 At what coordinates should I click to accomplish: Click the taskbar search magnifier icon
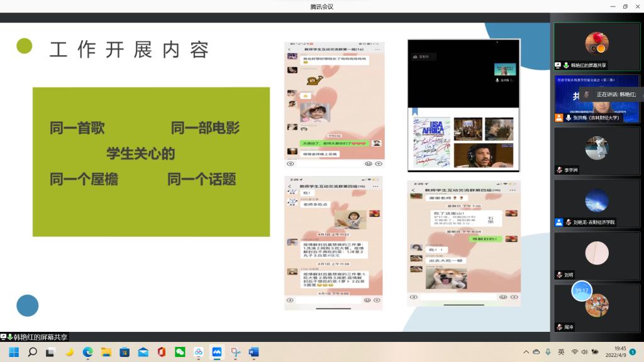tap(32, 352)
